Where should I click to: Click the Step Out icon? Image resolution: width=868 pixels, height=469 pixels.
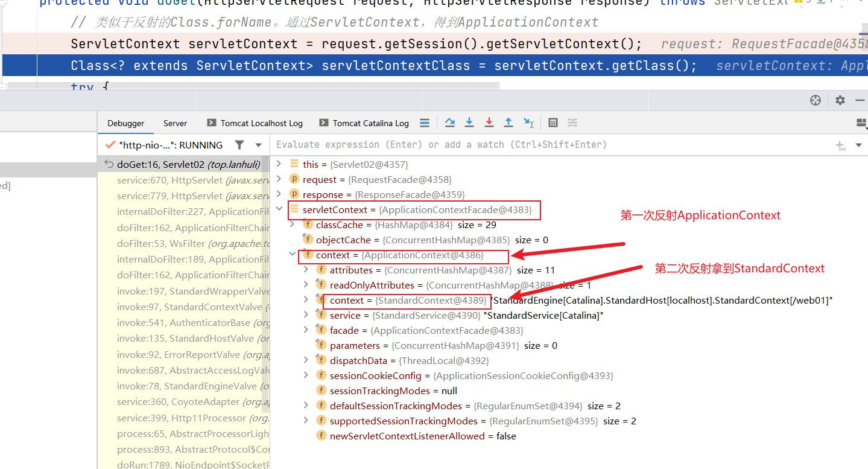click(508, 123)
